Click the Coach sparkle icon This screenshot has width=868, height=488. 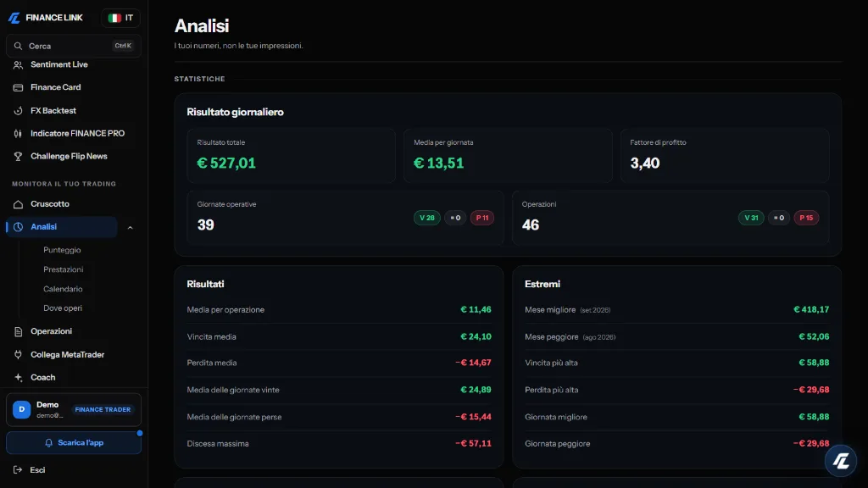point(19,377)
